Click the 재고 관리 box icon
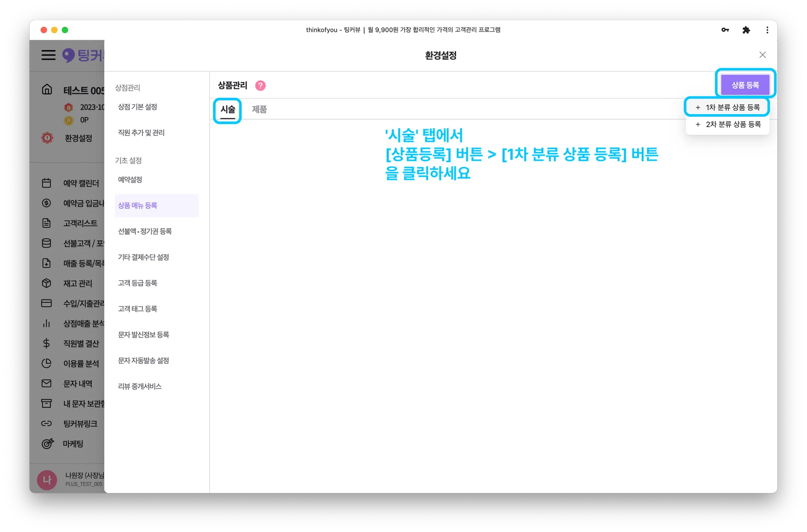807x532 pixels. [46, 283]
